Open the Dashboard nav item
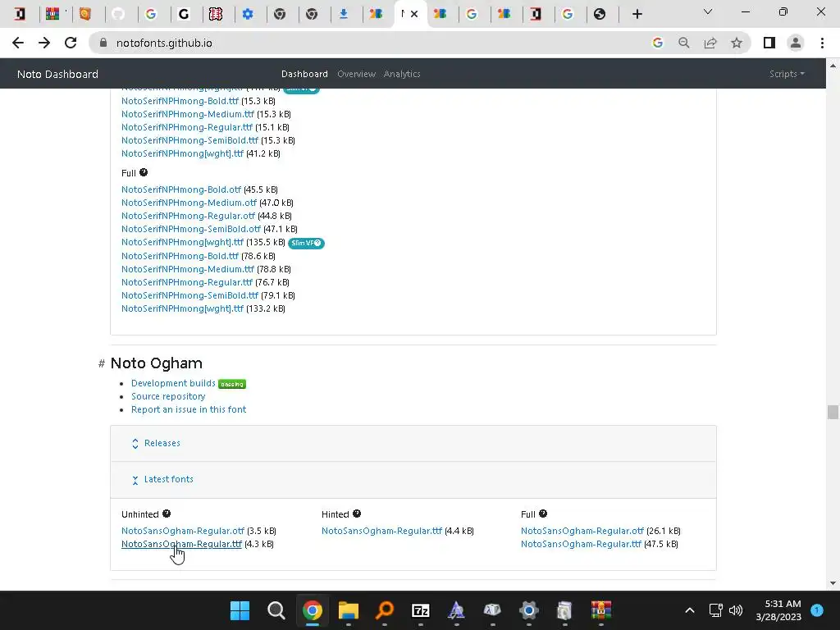Viewport: 840px width, 630px height. (304, 74)
